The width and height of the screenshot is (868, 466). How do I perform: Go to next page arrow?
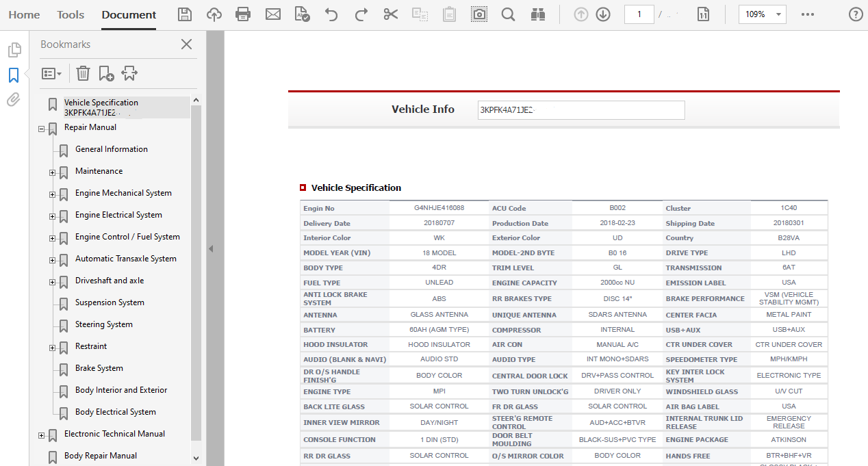point(603,14)
